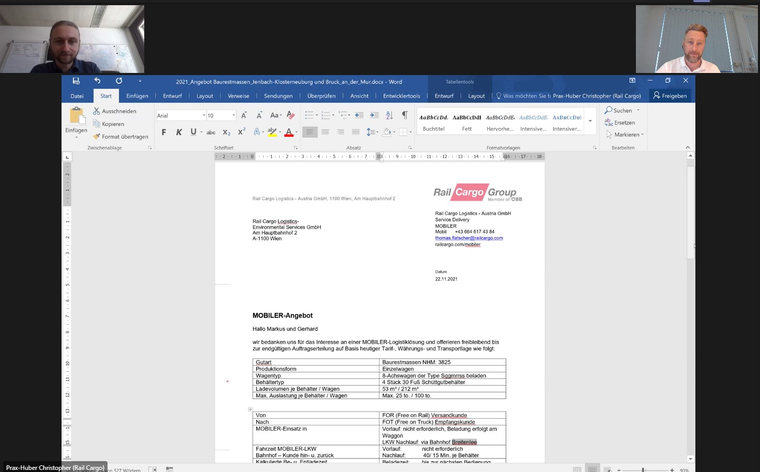Click the Prax-Huber Christopher account name
This screenshot has height=472, width=760.
(597, 96)
